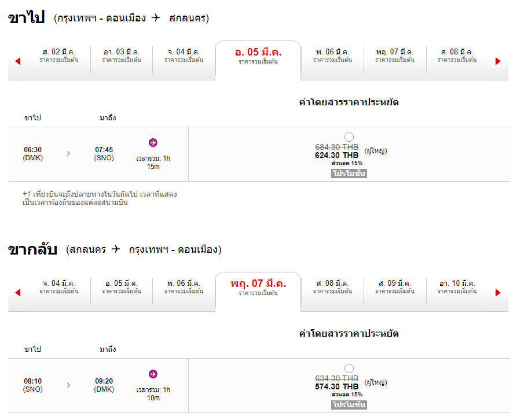Image resolution: width=517 pixels, height=420 pixels.
Task: Click the return โปรโมชั่น promotion badge
Action: coord(349,404)
